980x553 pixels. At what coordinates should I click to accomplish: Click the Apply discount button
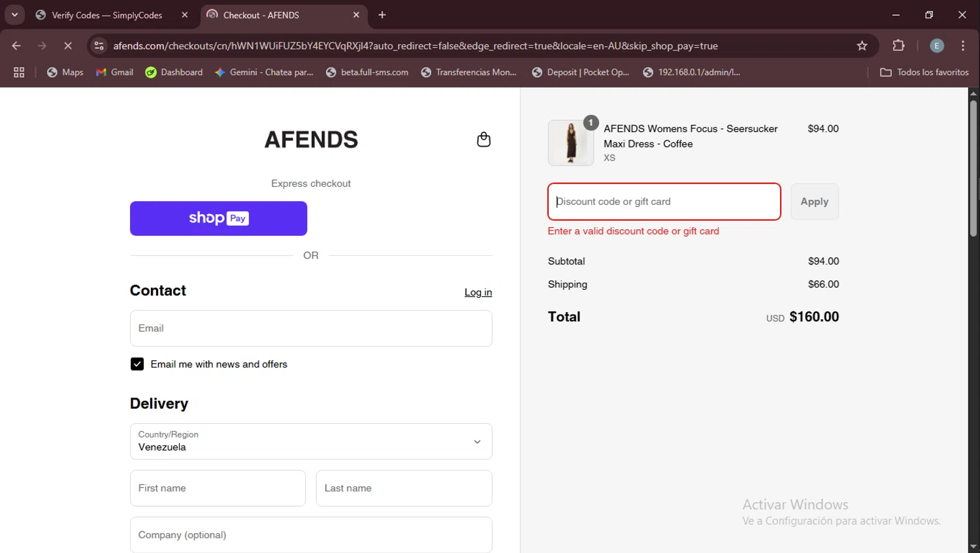pyautogui.click(x=815, y=202)
